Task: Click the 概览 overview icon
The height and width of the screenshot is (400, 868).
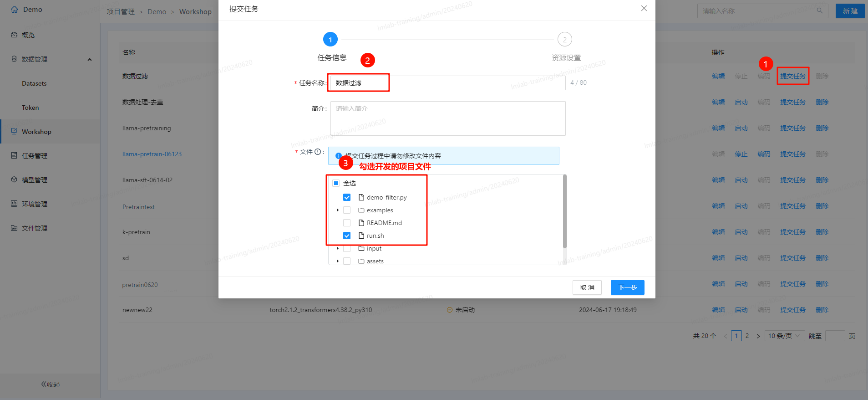Action: [x=14, y=35]
